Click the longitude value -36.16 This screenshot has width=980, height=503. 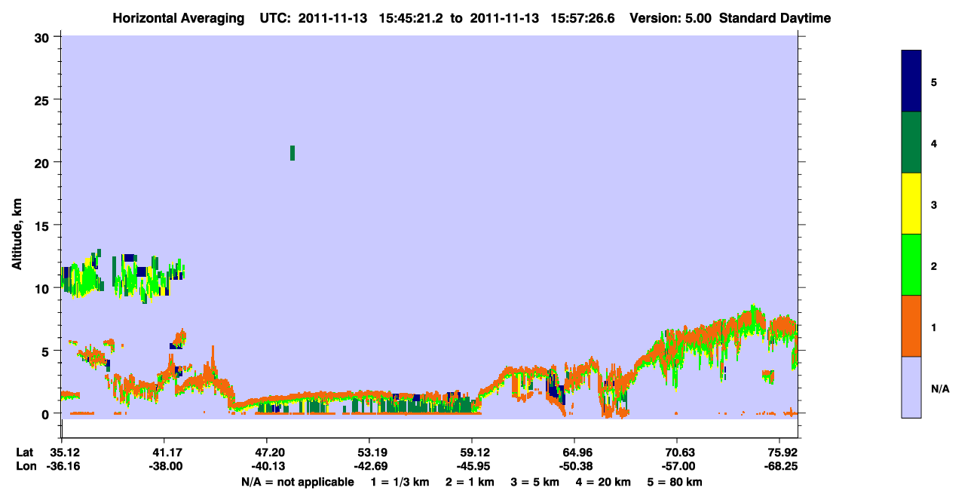pyautogui.click(x=62, y=467)
